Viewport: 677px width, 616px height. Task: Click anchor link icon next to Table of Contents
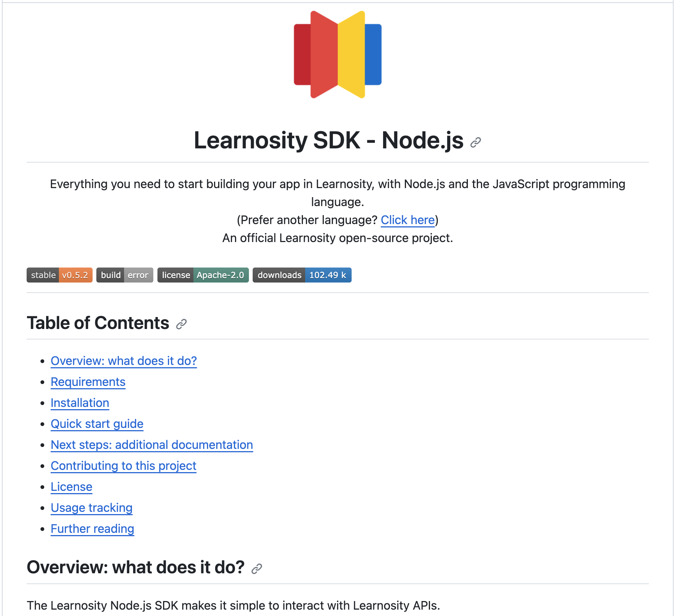181,324
